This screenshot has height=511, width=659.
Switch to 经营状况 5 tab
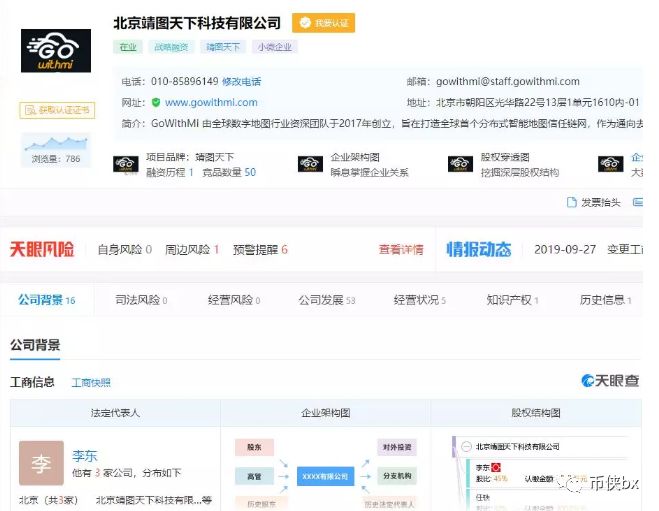point(419,300)
